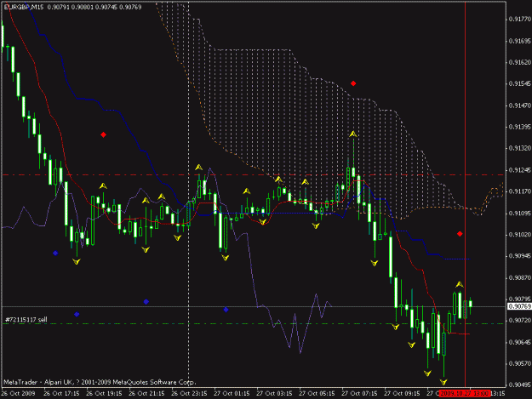532x399 pixels.
Task: Select the blue diamond marker near 0.90945
Action: tap(55, 253)
